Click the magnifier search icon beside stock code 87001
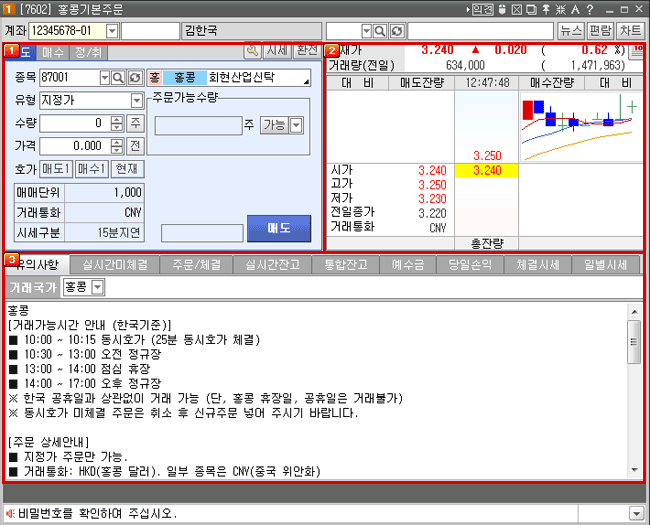Screen dimensions: 650x525 tap(119, 77)
